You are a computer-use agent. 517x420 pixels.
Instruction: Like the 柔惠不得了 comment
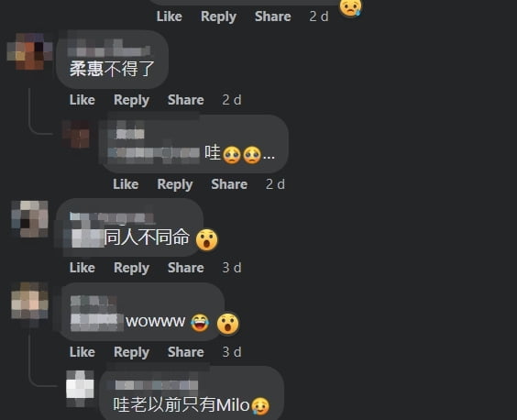(x=82, y=100)
